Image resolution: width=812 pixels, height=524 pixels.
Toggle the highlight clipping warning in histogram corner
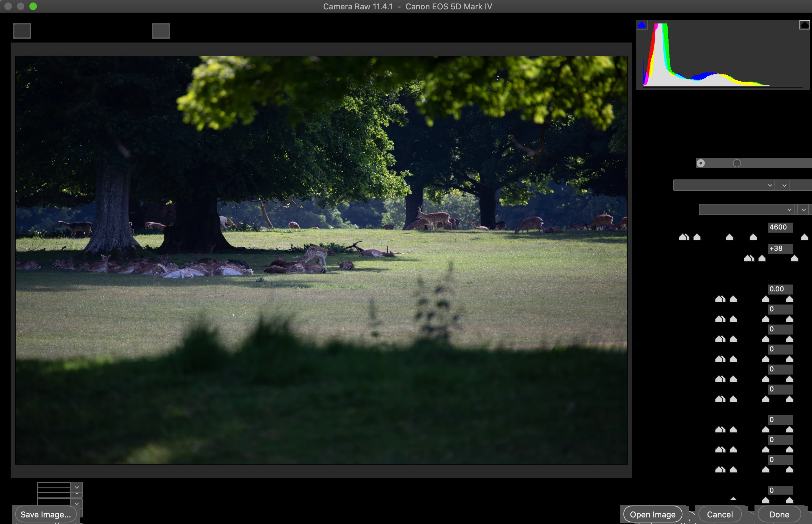(804, 25)
